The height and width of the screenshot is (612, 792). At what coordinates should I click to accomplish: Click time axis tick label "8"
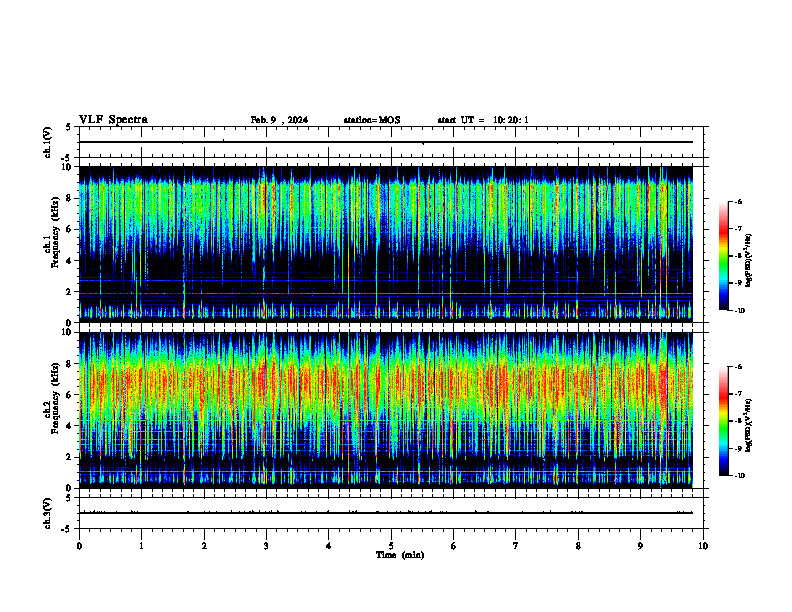[x=578, y=546]
